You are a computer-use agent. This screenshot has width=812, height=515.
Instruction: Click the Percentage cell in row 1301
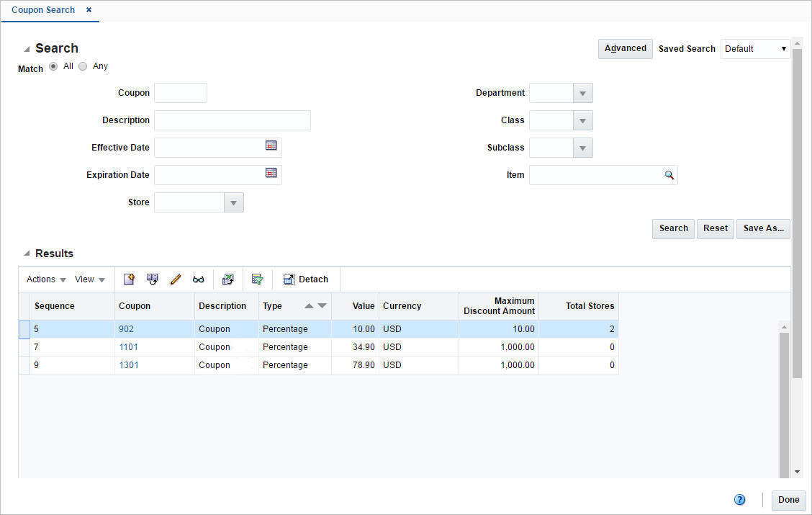pyautogui.click(x=294, y=365)
